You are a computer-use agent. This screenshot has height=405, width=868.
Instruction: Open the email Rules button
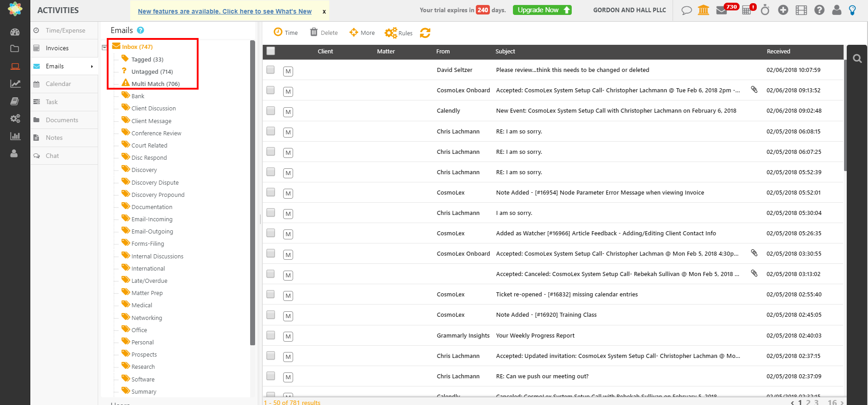click(x=398, y=33)
